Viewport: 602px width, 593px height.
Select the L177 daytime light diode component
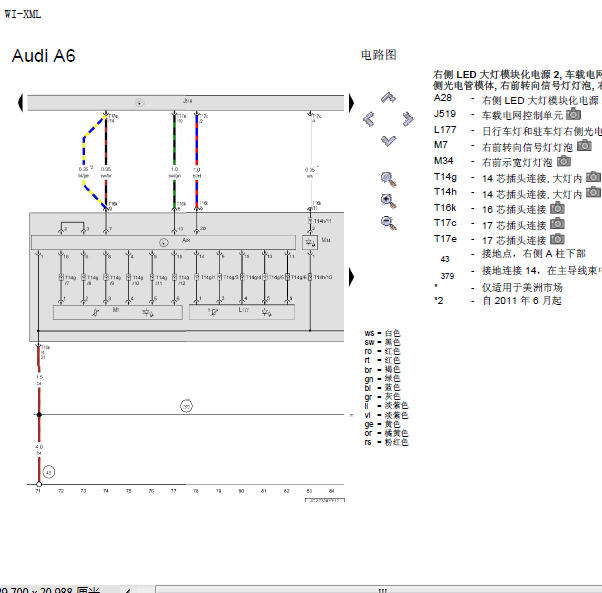(242, 312)
